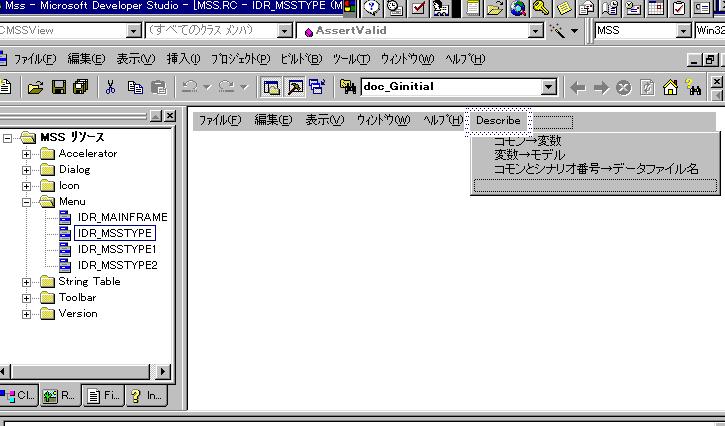
Task: Expand the Version folder
Action: tap(26, 315)
